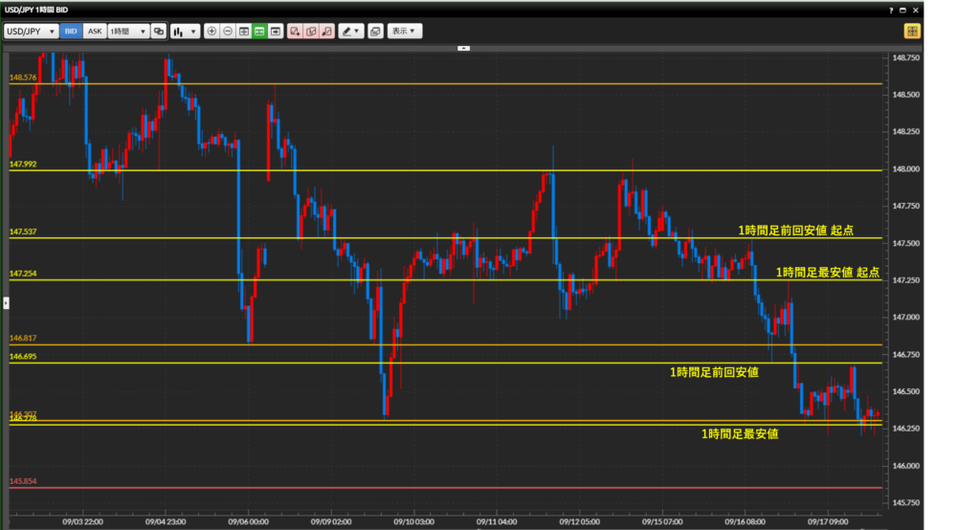Click the 1時間足最安値 起点 line label
This screenshot has width=980, height=530.
(827, 272)
